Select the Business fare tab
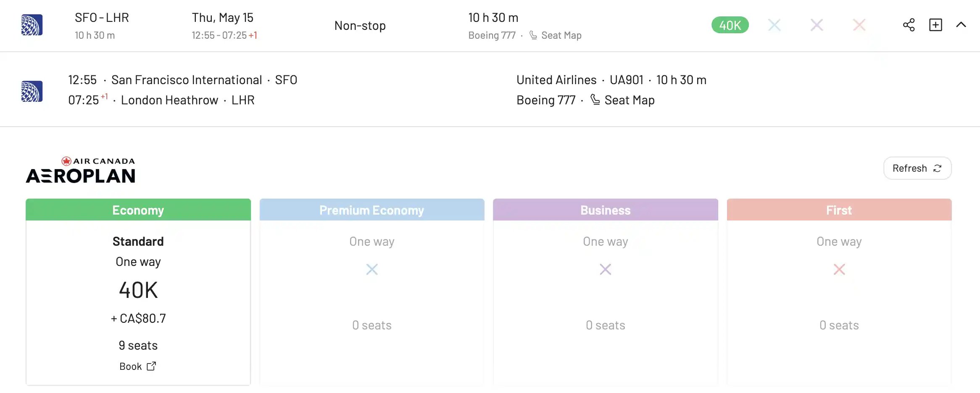The height and width of the screenshot is (393, 980). click(606, 210)
